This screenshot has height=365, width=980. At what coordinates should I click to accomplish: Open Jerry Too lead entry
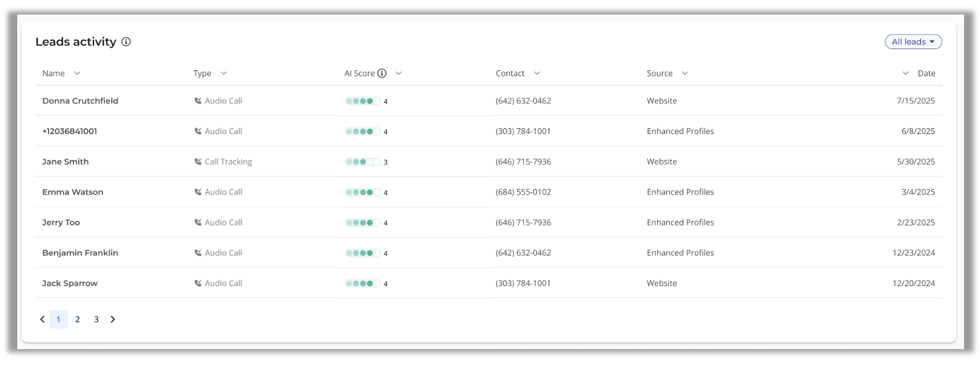(61, 223)
